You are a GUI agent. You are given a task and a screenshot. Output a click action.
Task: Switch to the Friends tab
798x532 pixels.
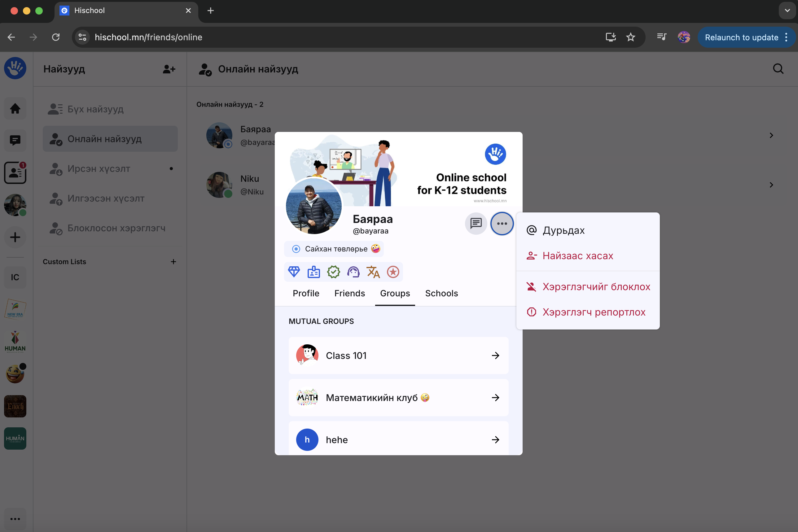tap(349, 293)
